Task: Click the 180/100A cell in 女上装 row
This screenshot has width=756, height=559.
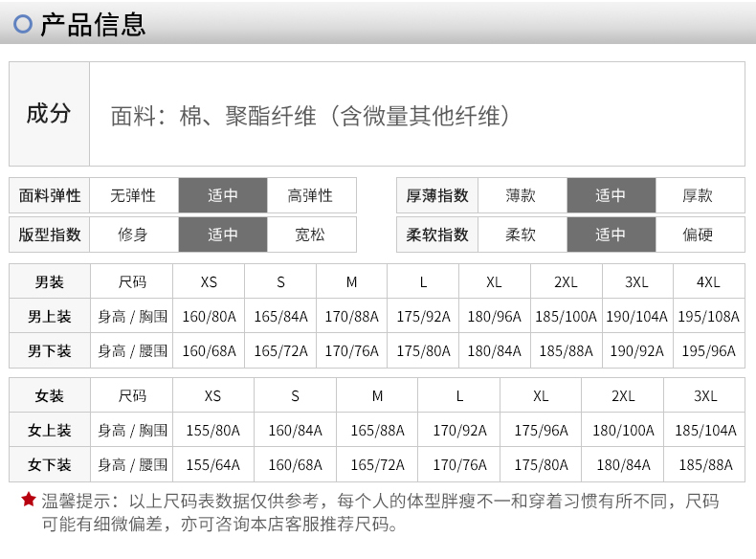Action: click(x=623, y=430)
